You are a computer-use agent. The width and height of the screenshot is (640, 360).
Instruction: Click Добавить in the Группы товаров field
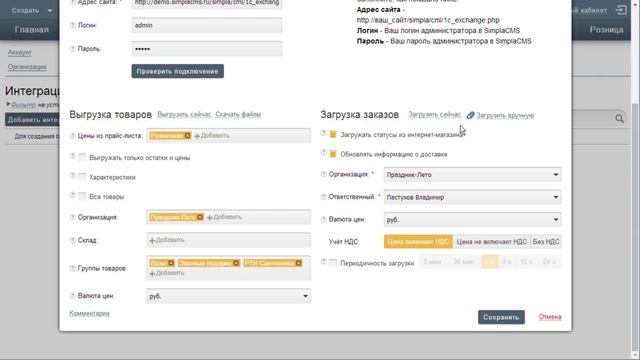click(167, 273)
